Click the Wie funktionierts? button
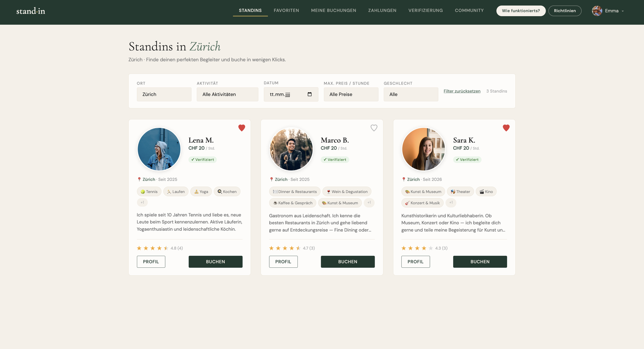This screenshot has height=349, width=644. pyautogui.click(x=521, y=11)
